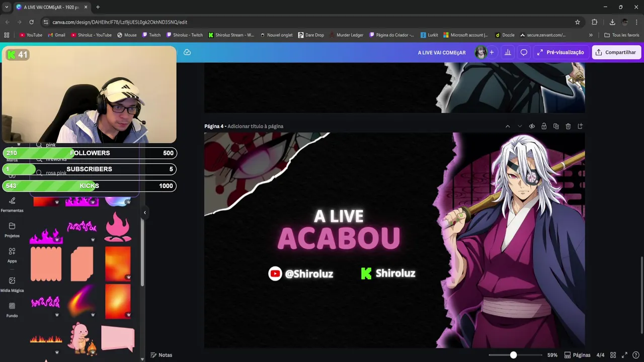644x362 pixels.
Task: Open the YouTube bookmark
Action: click(x=31, y=35)
